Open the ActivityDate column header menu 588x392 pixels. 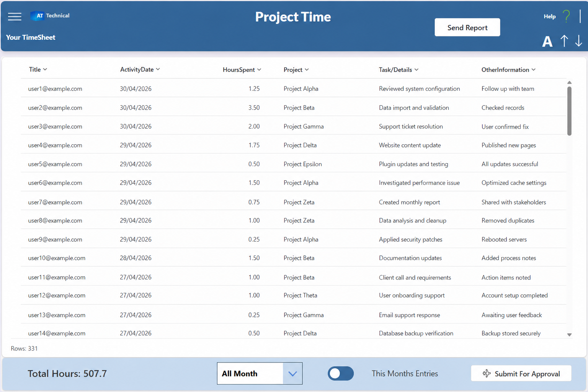140,69
